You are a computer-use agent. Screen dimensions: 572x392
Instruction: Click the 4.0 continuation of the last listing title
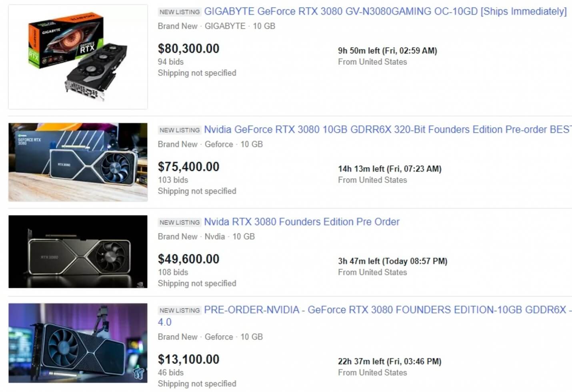pos(164,322)
